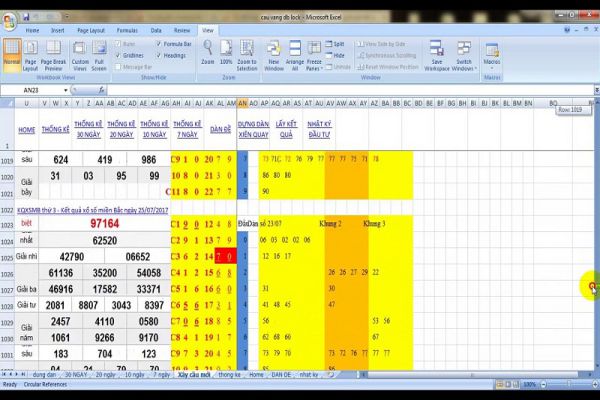The image size is (600, 400).
Task: Open the Office button menu
Action: [9, 21]
